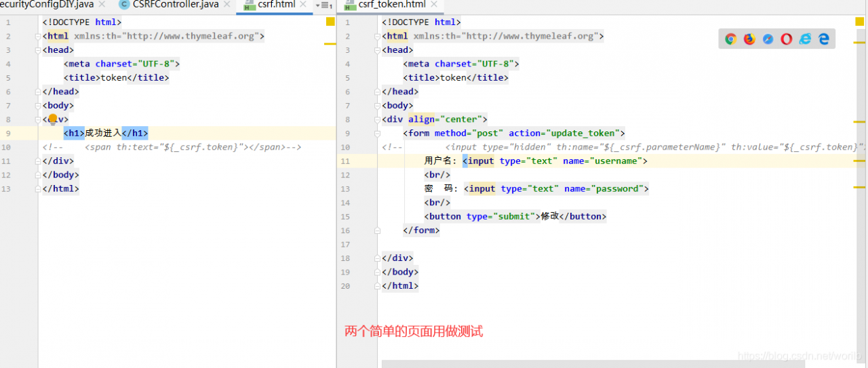Click the horizontal scrollbar in csrf_token.html

593,364
